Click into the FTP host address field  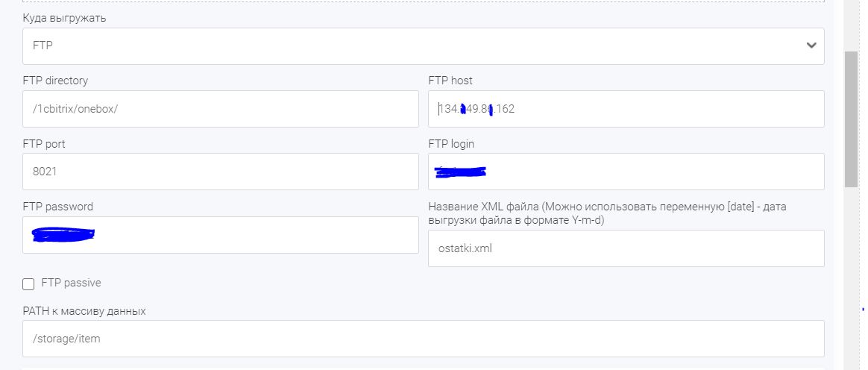[626, 109]
